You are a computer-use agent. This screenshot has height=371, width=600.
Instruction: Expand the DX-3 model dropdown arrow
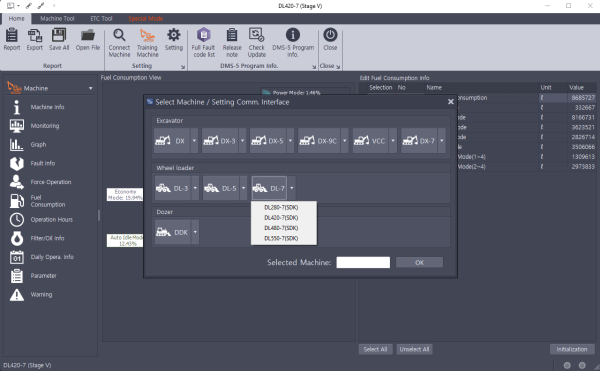click(x=243, y=141)
